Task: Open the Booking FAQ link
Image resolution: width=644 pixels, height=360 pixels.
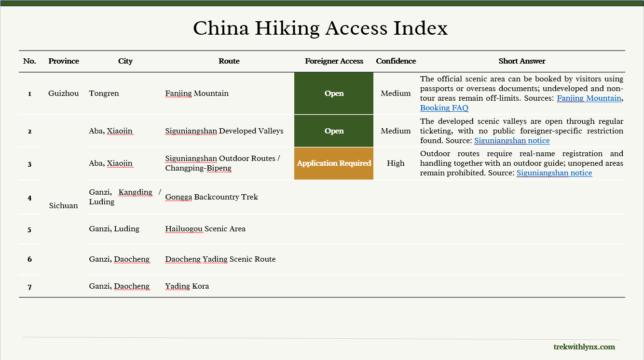Action: tap(444, 108)
